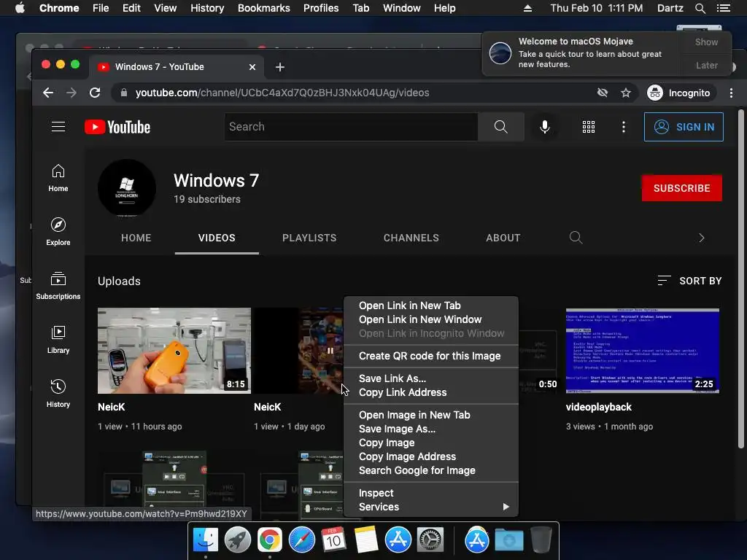Screen dimensions: 747x560
Task: Start voice search with microphone icon
Action: pyautogui.click(x=545, y=127)
